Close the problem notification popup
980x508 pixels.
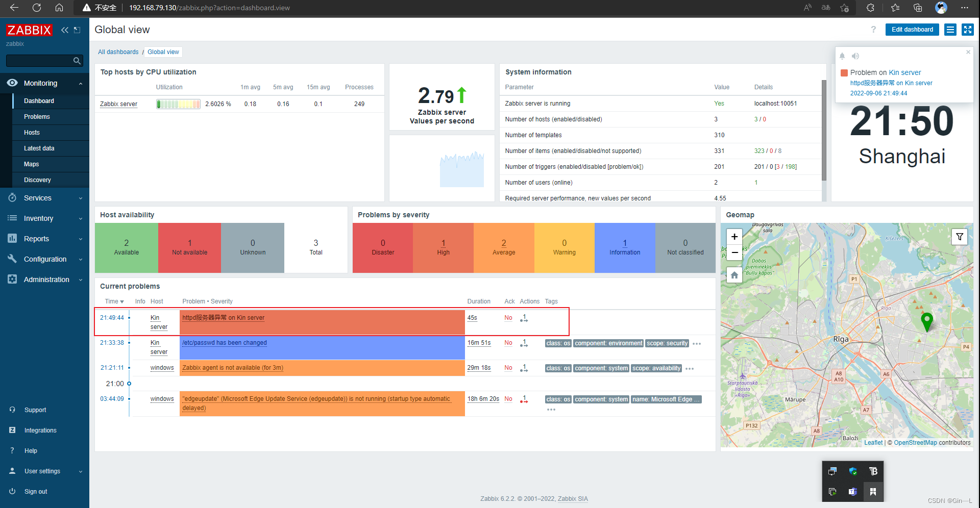coord(968,52)
